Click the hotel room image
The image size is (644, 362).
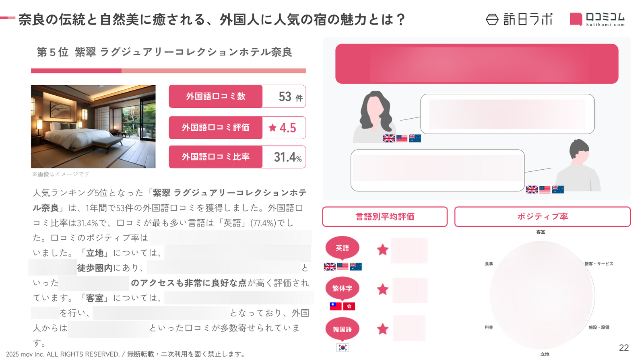tap(93, 126)
